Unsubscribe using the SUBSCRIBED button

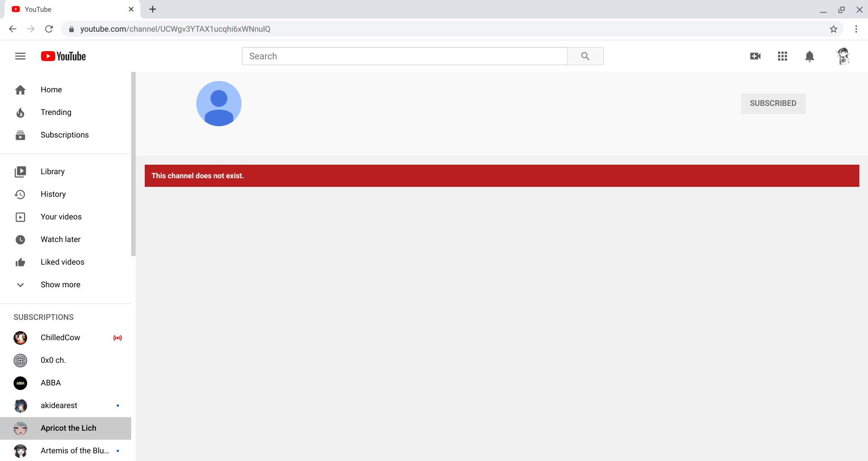(x=772, y=103)
